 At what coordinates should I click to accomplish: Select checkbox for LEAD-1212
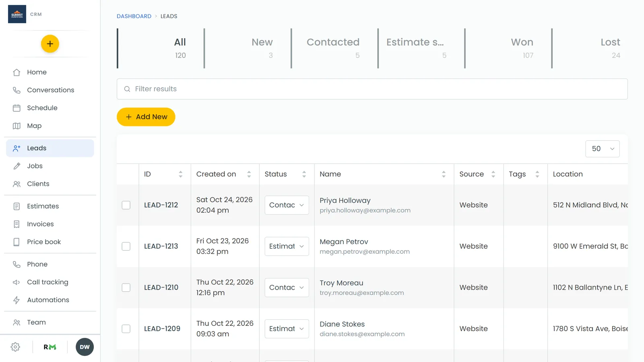[x=126, y=205]
